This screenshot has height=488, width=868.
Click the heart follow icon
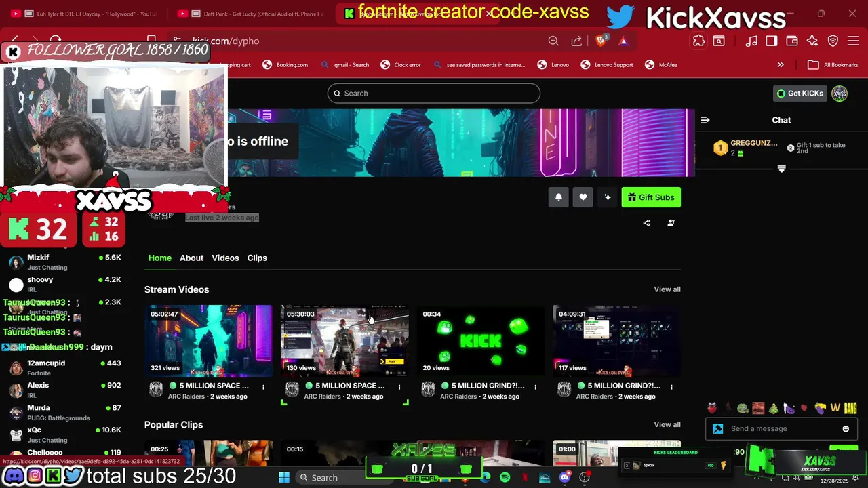coord(583,197)
